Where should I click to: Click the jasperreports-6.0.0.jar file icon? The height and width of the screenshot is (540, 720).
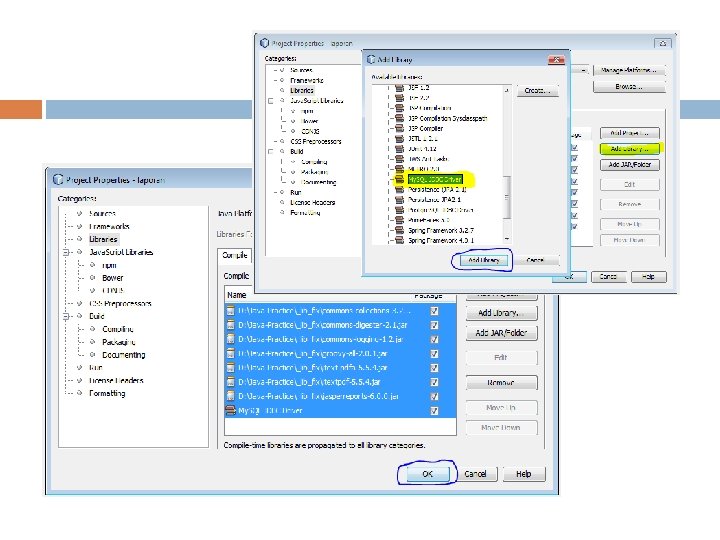coord(231,396)
